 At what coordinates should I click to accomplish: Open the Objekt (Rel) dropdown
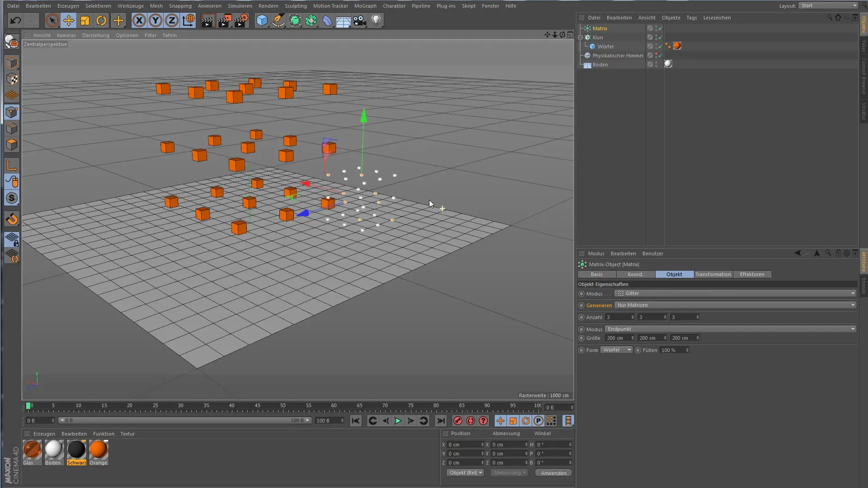[x=466, y=473]
